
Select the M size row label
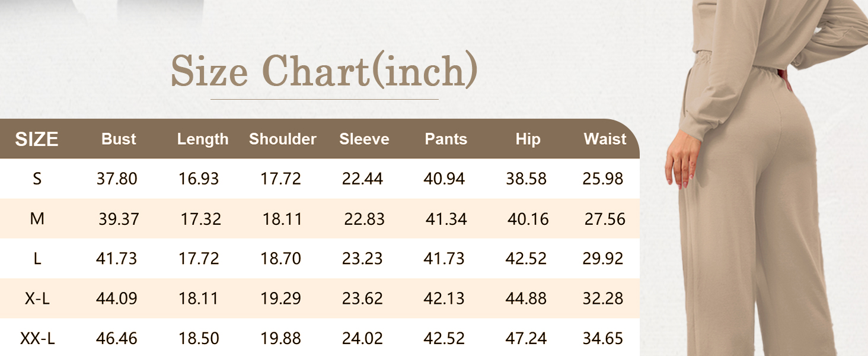click(x=37, y=219)
